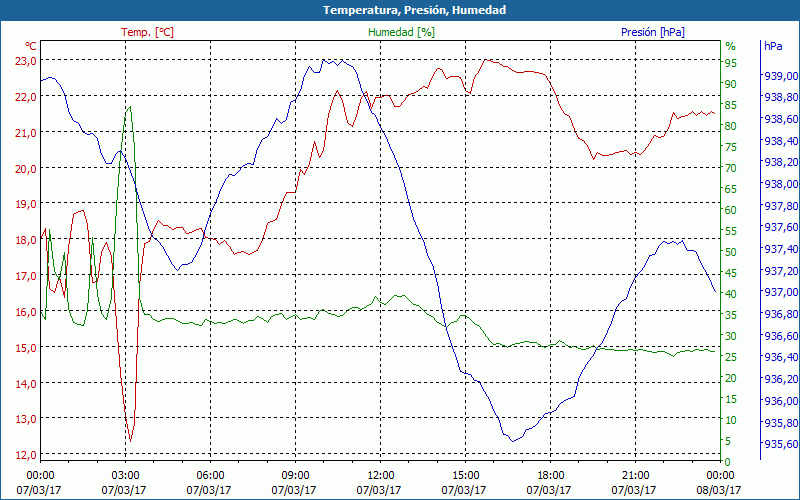Click the 16,0 temperature axis value
The image size is (800, 500).
[x=24, y=312]
